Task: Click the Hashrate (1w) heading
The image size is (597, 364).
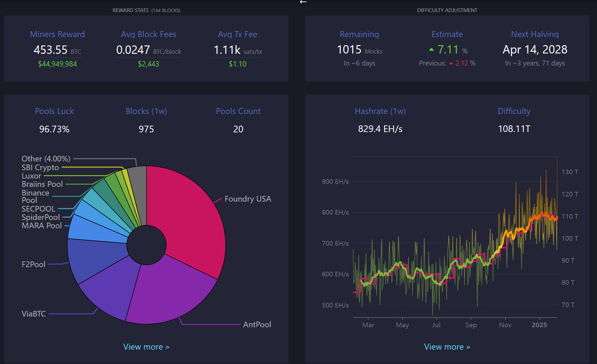Action: pyautogui.click(x=380, y=111)
